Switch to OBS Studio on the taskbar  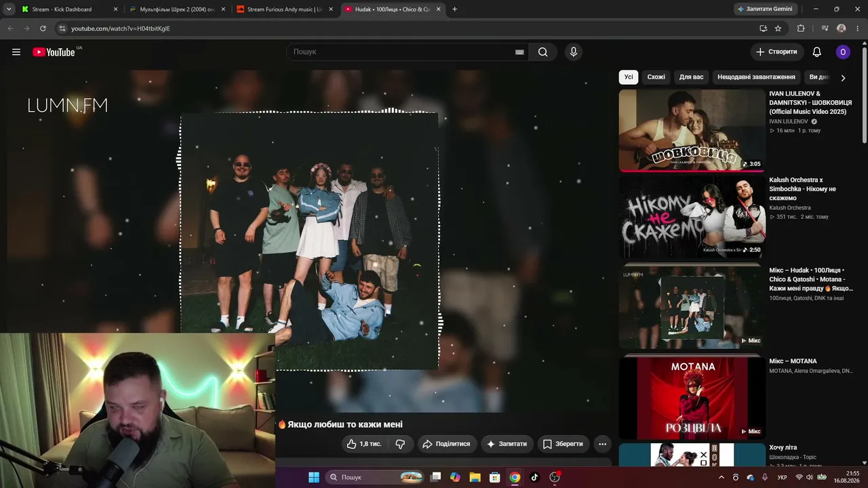point(555,477)
